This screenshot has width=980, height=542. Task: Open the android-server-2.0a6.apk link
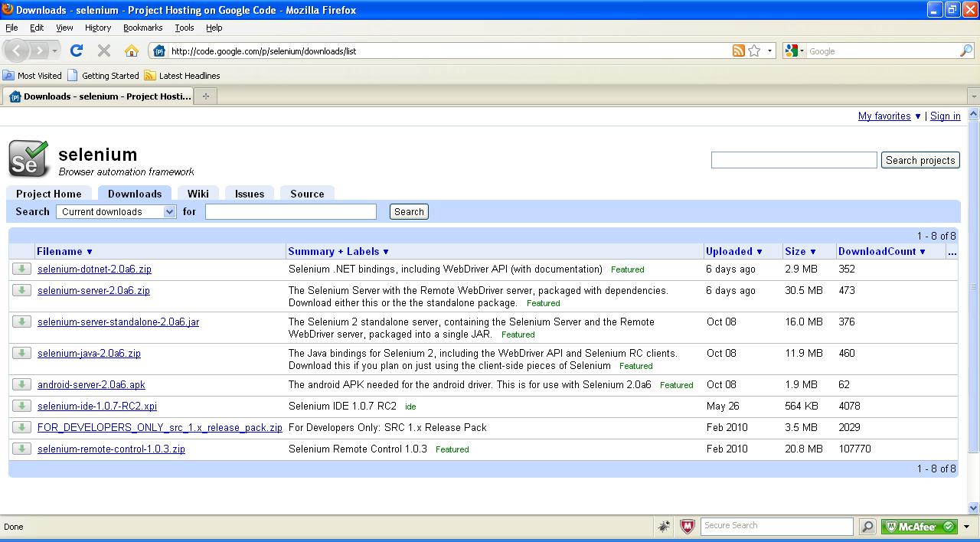(91, 385)
